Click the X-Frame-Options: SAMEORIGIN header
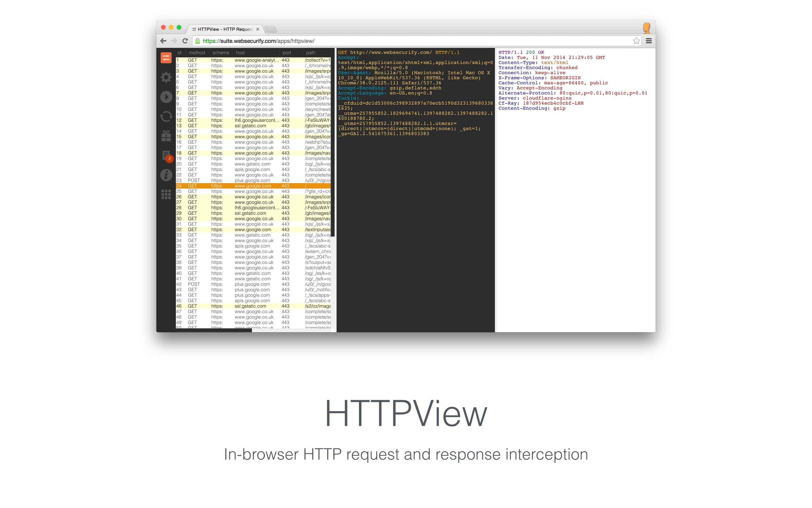Image resolution: width=812 pixels, height=508 pixels. click(539, 78)
